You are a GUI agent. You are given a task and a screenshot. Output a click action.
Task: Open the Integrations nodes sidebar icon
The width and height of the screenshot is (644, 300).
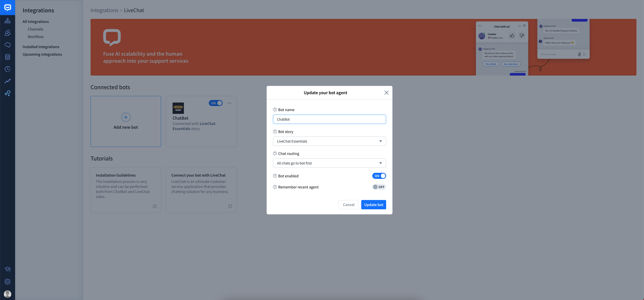coord(8,93)
